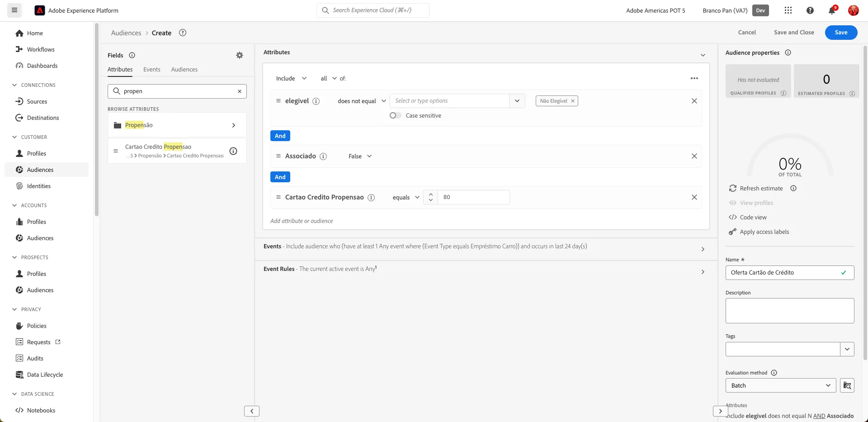The width and height of the screenshot is (868, 422).
Task: Open the Batch evaluation method dropdown
Action: click(x=781, y=385)
